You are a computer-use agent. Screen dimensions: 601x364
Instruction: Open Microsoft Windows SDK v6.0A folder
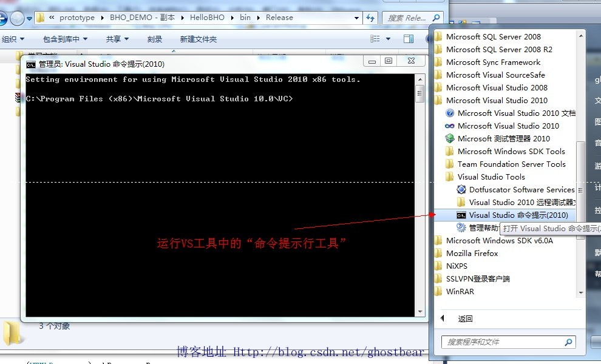click(494, 241)
